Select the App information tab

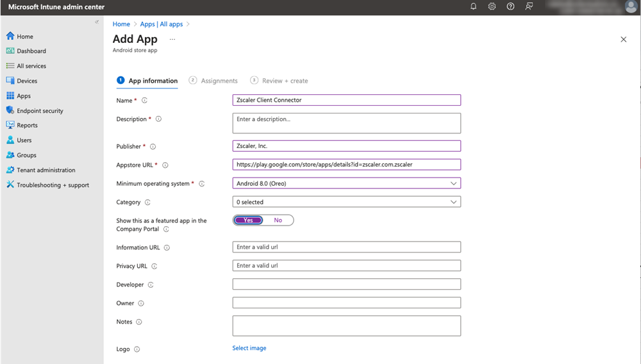pos(147,81)
